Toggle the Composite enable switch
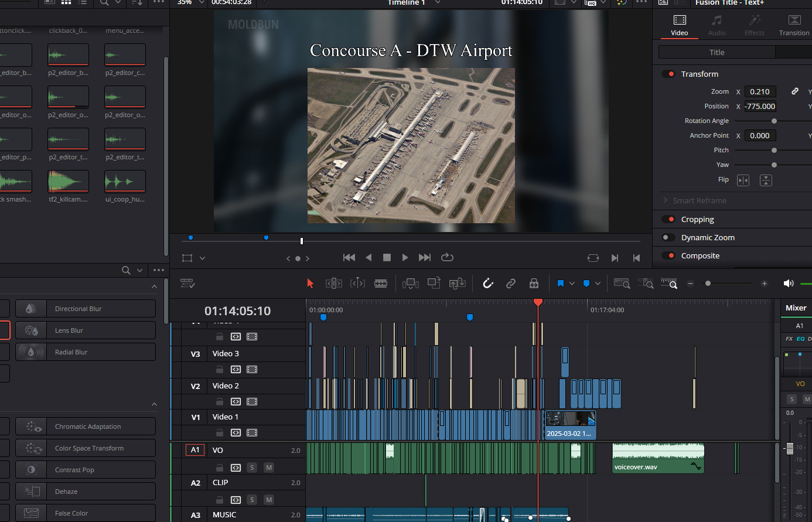The width and height of the screenshot is (812, 522). [668, 255]
